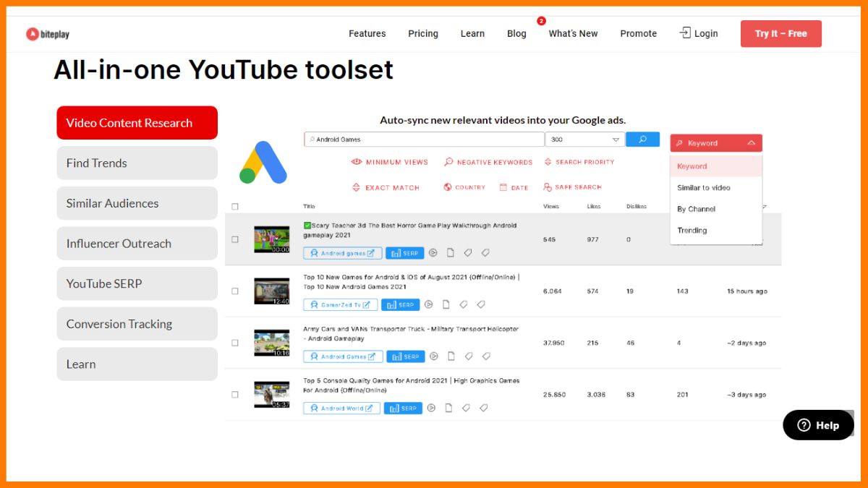Select the Army Cars and VANs video checkbox
Screen dimensions: 868x488
234,343
